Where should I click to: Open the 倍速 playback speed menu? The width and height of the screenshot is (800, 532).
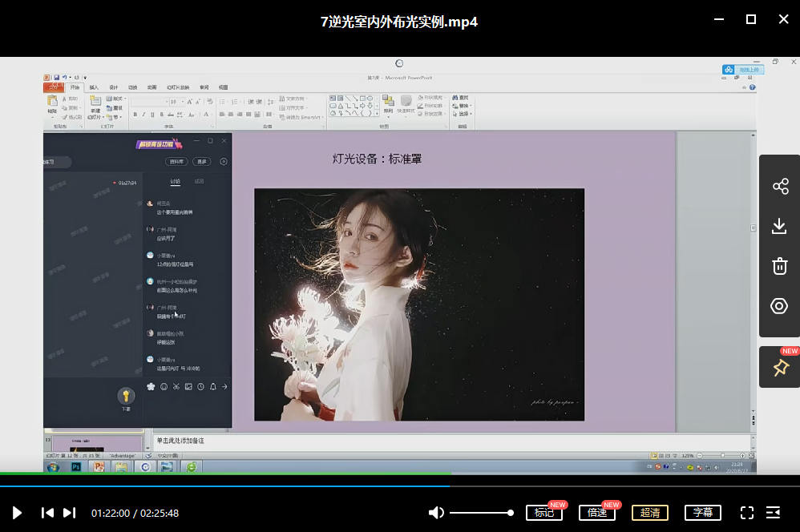596,513
